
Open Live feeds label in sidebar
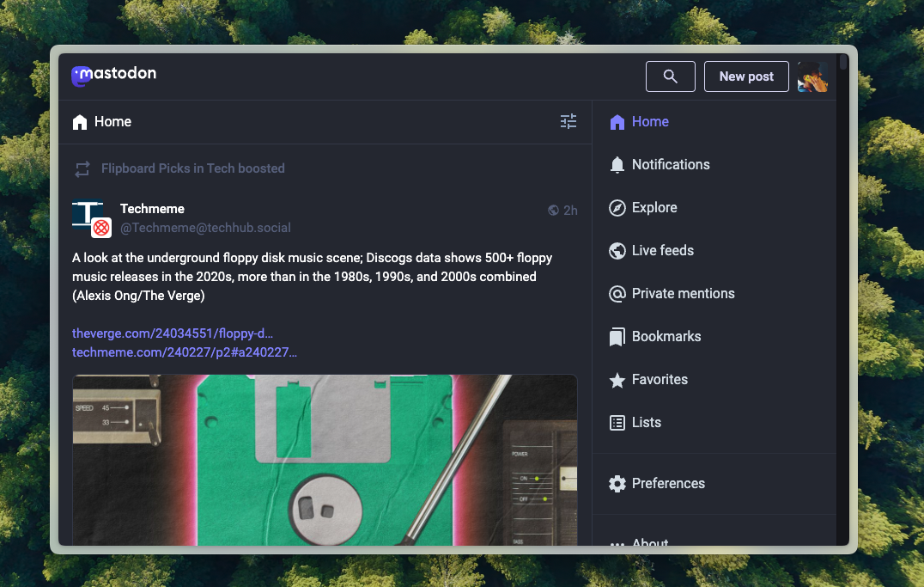[662, 251]
